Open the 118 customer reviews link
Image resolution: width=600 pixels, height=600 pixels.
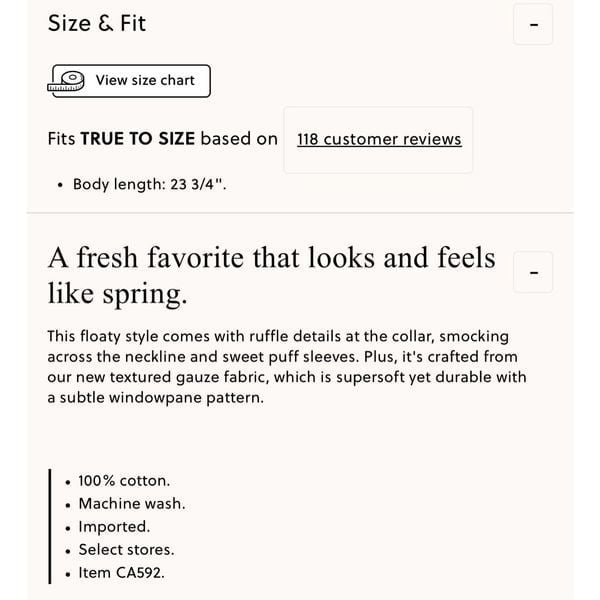(x=379, y=139)
